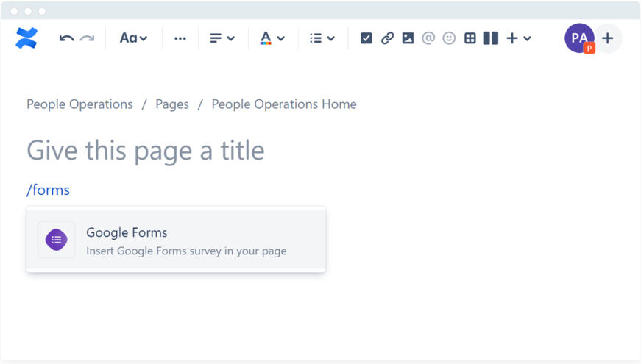Open the text alignment dropdown
Image resolution: width=641 pixels, height=364 pixels.
click(x=222, y=38)
